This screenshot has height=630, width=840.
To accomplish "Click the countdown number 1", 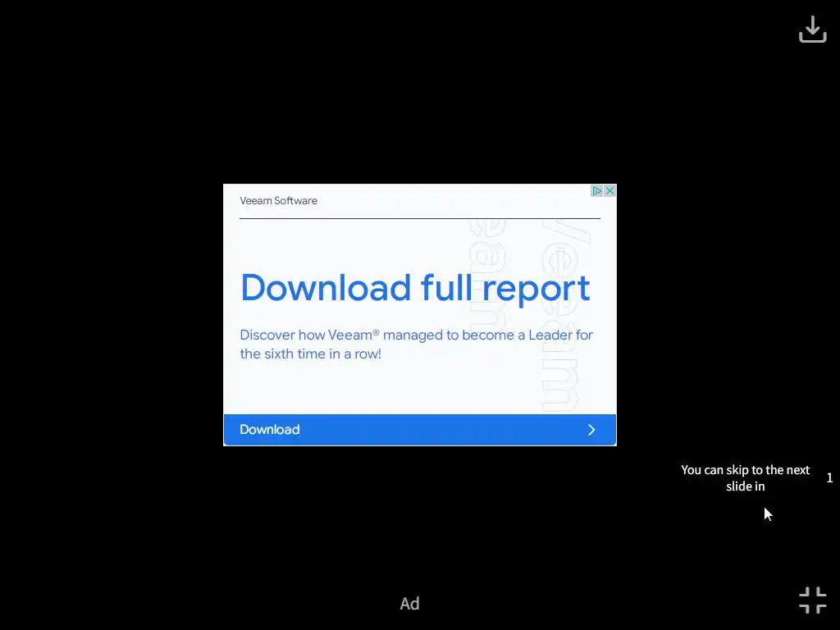I will click(829, 478).
